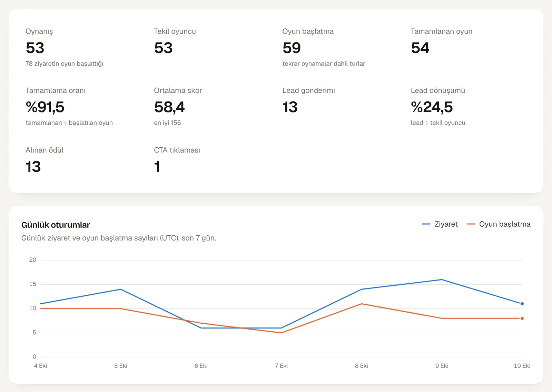Select the 9 Eki axis label
The width and height of the screenshot is (552, 392).
tap(442, 366)
